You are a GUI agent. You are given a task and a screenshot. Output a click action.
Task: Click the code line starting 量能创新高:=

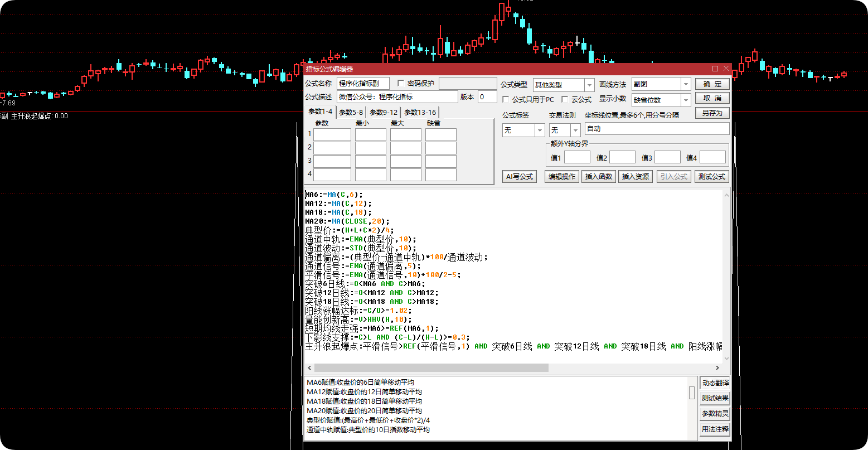[358, 320]
